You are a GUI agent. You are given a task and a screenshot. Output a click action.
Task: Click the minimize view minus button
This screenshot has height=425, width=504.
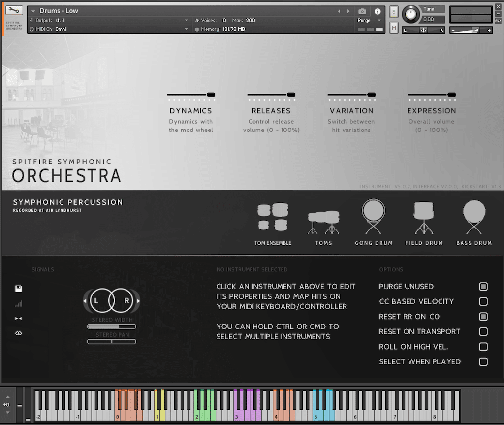tap(498, 14)
